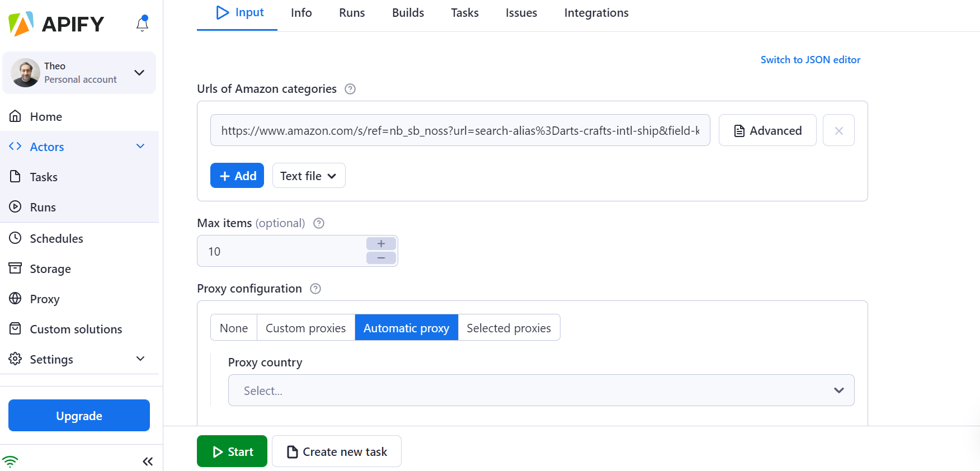Image resolution: width=980 pixels, height=471 pixels.
Task: Click the Storage archive box icon
Action: click(16, 269)
